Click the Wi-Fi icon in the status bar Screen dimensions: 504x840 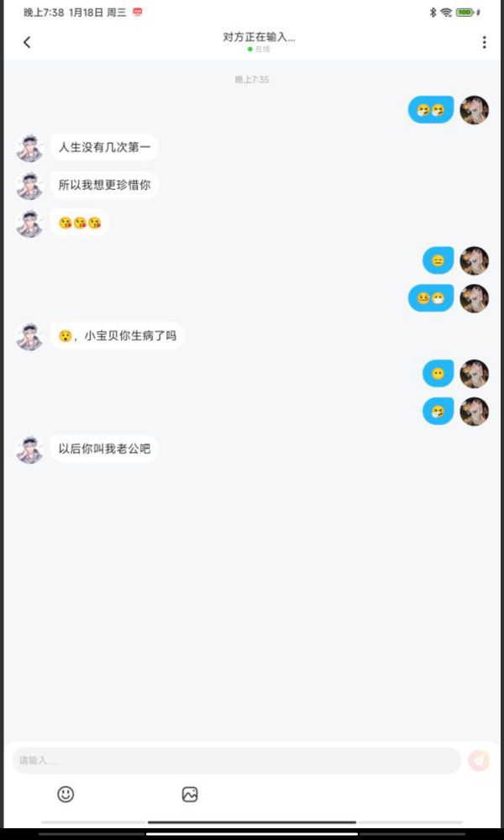click(x=446, y=13)
